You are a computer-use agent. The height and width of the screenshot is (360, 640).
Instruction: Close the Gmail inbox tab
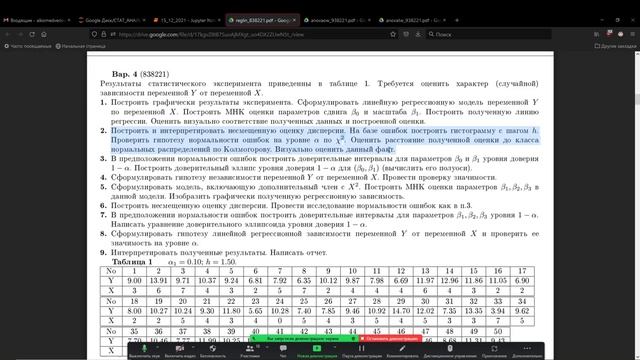coord(69,20)
